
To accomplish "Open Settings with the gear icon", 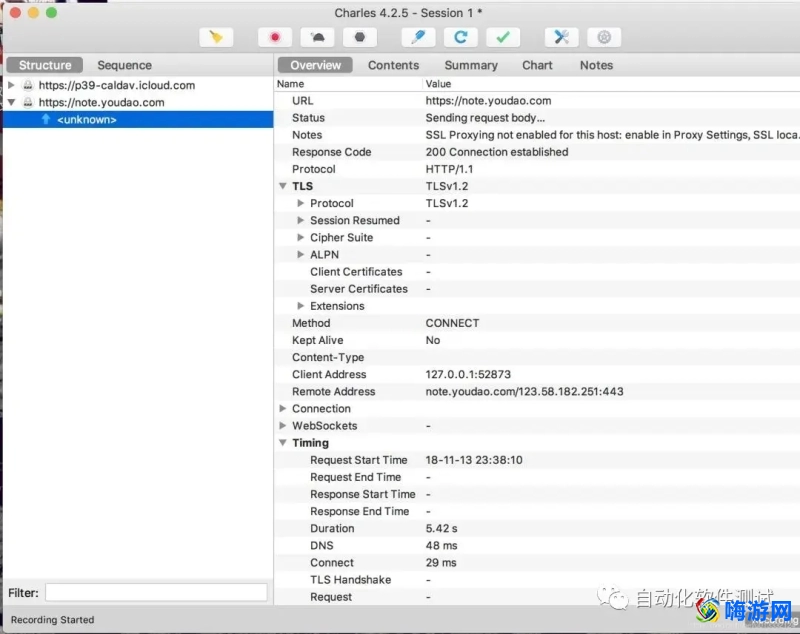I will [x=604, y=37].
